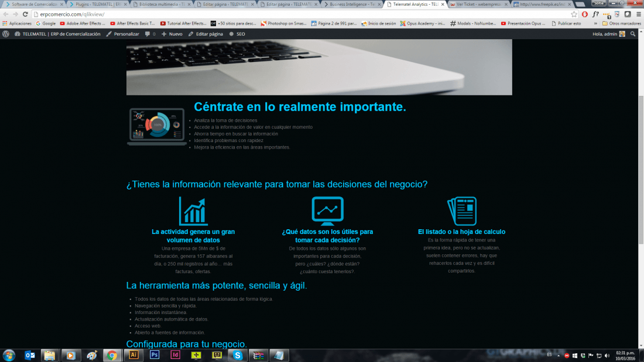
Task: Close the Telematel Analytics tab
Action: 443,4
